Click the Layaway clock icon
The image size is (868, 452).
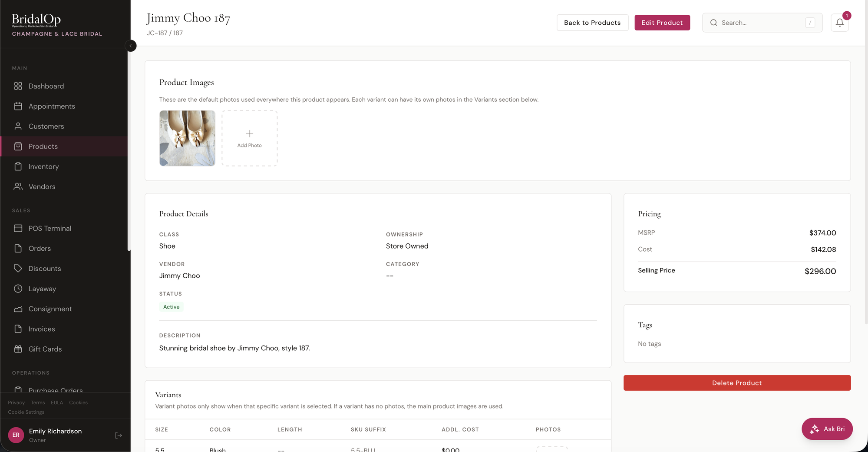click(18, 289)
